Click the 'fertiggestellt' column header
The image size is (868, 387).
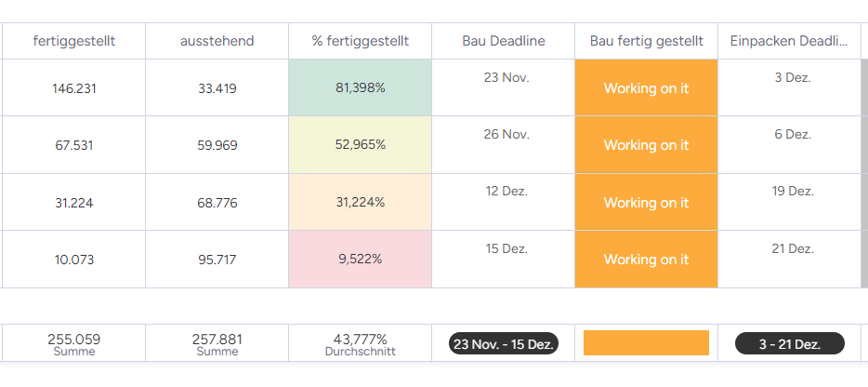tap(74, 41)
